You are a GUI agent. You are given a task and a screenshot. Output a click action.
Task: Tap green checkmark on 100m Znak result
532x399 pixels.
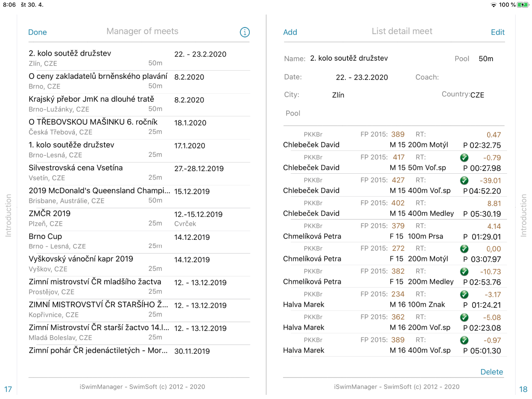(x=464, y=294)
